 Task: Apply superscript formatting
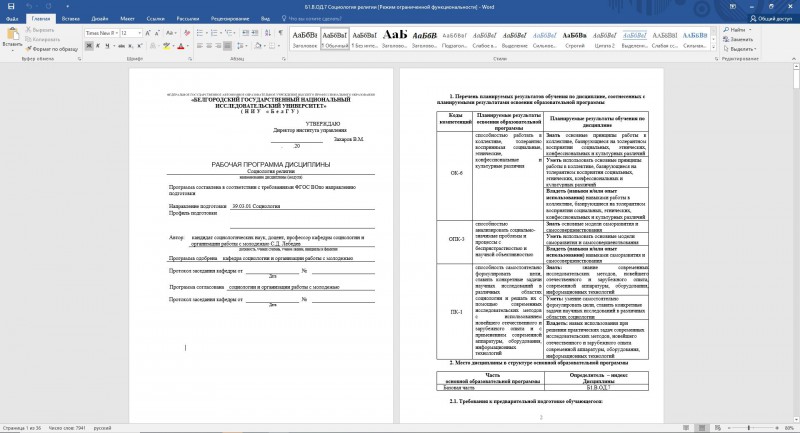140,46
